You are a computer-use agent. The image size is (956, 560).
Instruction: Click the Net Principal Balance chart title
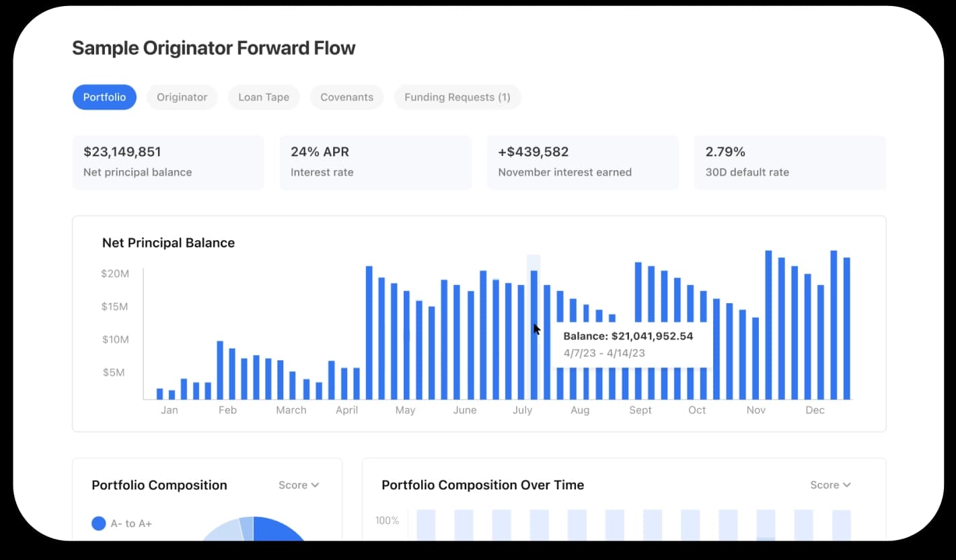[x=168, y=243]
